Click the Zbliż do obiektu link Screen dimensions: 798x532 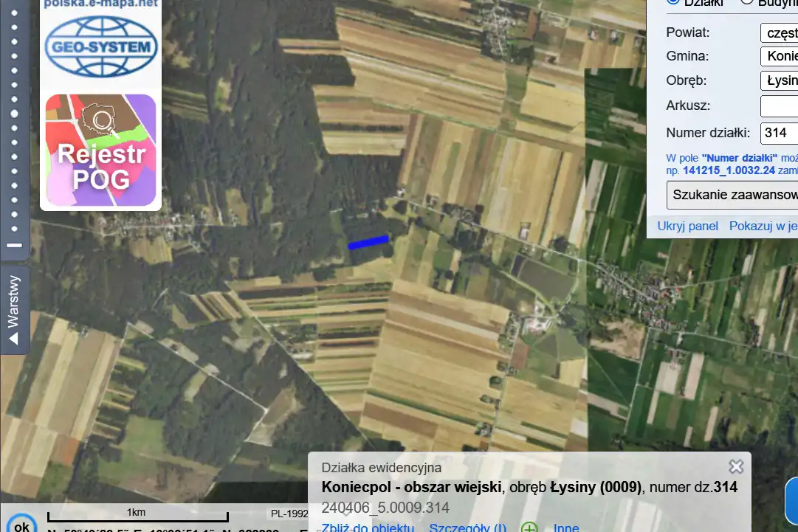coord(368,528)
